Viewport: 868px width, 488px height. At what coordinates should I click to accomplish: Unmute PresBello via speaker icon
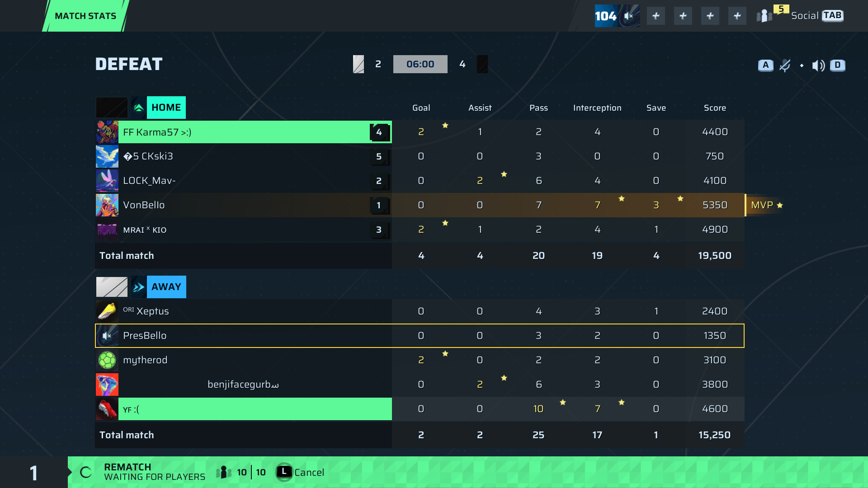107,336
